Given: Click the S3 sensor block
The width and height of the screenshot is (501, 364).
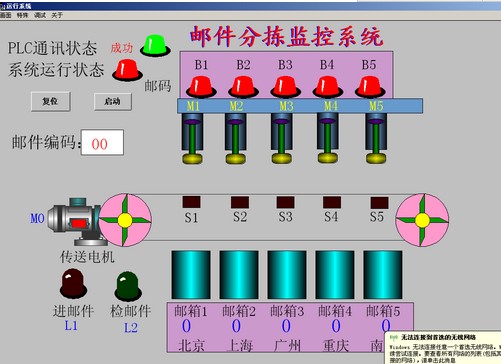Looking at the screenshot, I should tap(286, 202).
